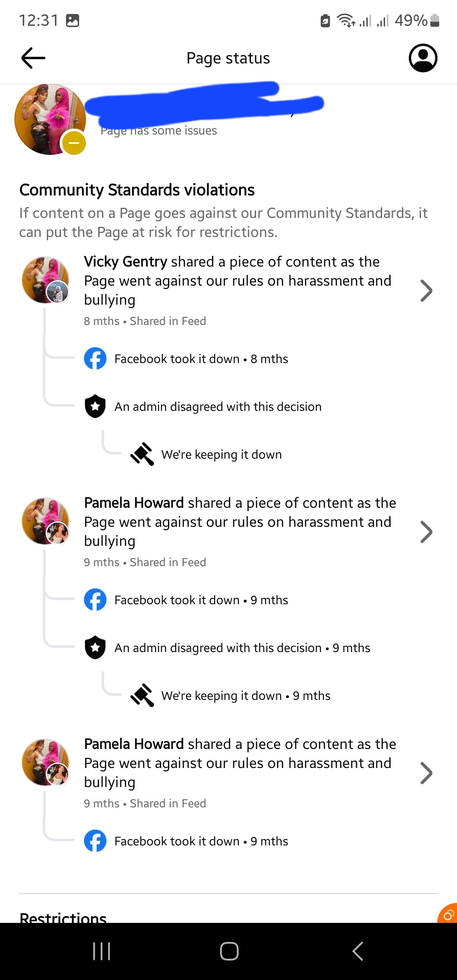
Task: Tap the 'Page has some issues' status text
Action: pyautogui.click(x=159, y=131)
